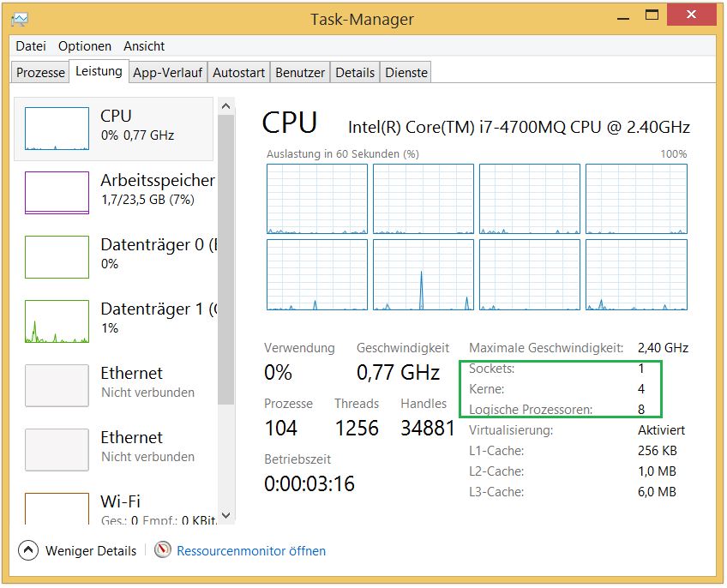Select the Datenträger 0 graph thumbnail
727x588 pixels.
[57, 256]
